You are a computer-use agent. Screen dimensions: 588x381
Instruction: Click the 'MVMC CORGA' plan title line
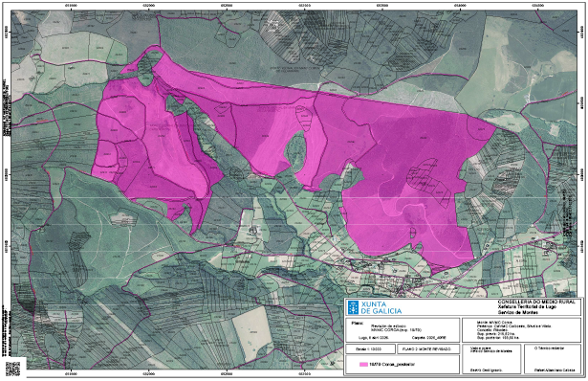[397, 330]
